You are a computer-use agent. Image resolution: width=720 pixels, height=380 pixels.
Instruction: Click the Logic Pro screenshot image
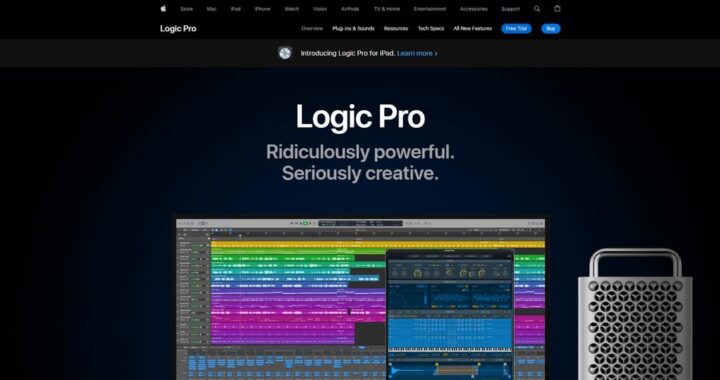(x=361, y=299)
